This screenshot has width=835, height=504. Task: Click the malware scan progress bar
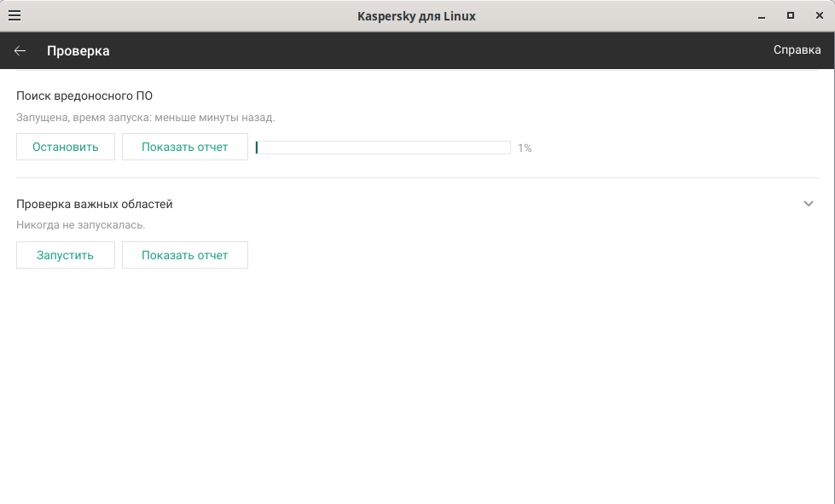point(383,148)
